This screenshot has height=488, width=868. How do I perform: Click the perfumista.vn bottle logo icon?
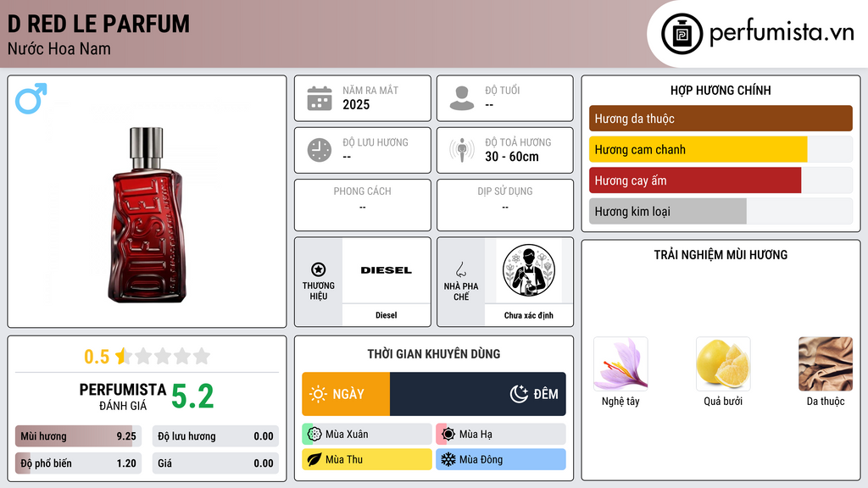pos(682,34)
